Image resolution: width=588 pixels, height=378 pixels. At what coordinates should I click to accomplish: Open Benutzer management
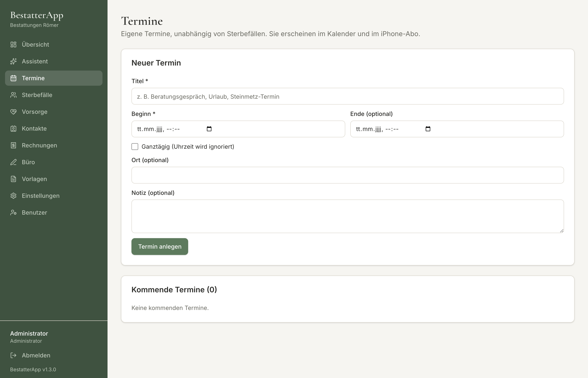coord(54,213)
